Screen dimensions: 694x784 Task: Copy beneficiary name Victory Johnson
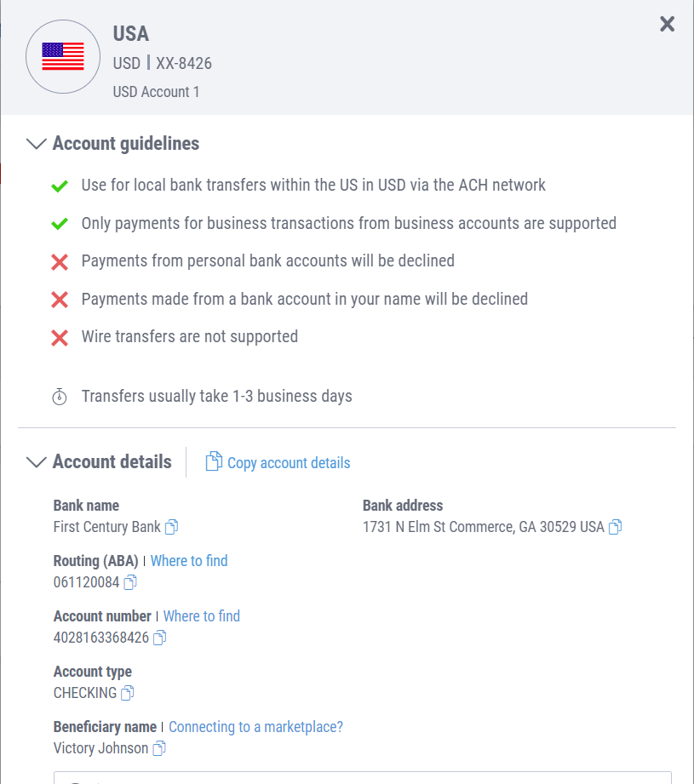tap(159, 748)
